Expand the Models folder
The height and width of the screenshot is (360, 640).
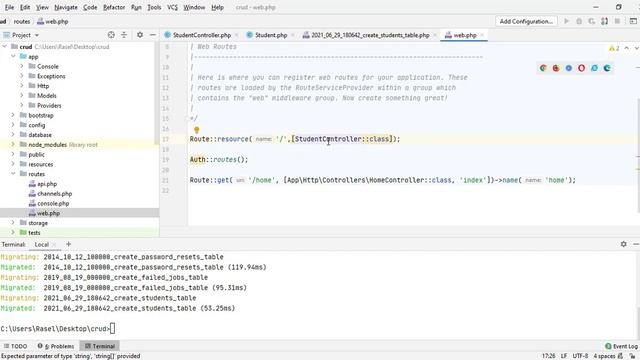click(x=22, y=96)
